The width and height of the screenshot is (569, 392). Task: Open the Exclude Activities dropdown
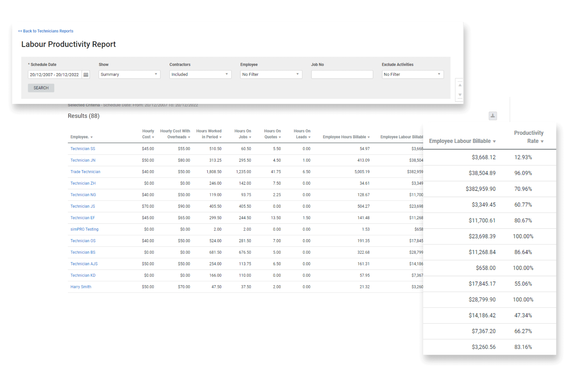point(413,75)
